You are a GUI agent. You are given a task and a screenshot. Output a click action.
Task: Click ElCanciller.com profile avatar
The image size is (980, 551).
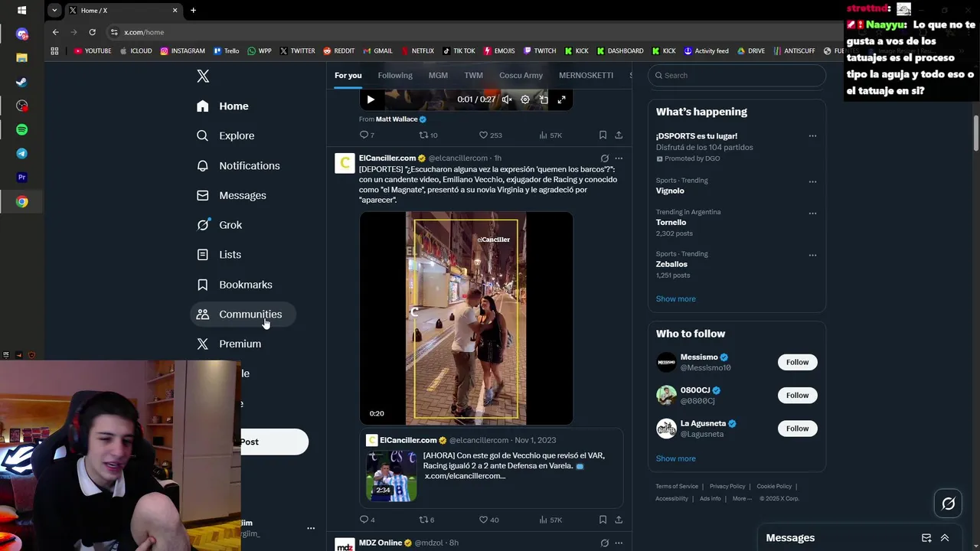345,163
